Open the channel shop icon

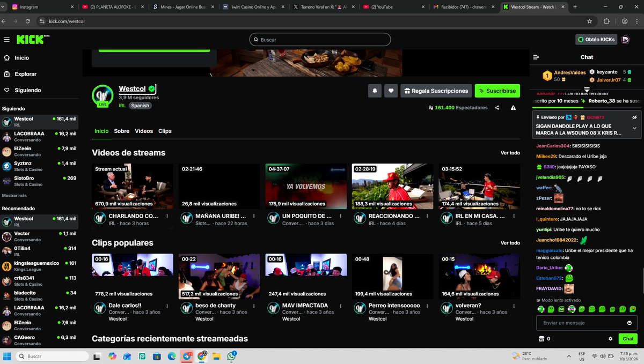point(541,339)
